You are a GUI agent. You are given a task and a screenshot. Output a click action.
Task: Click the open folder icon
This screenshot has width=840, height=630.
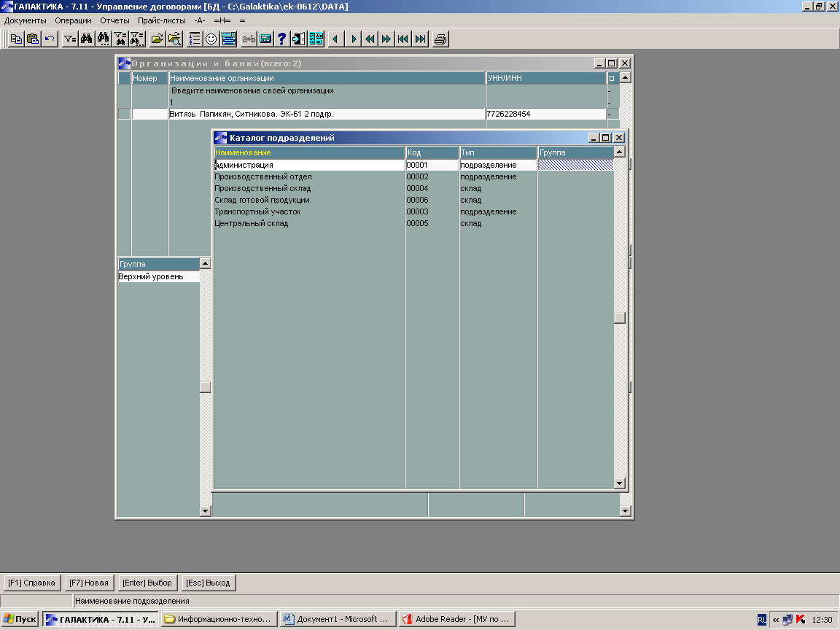[x=157, y=39]
